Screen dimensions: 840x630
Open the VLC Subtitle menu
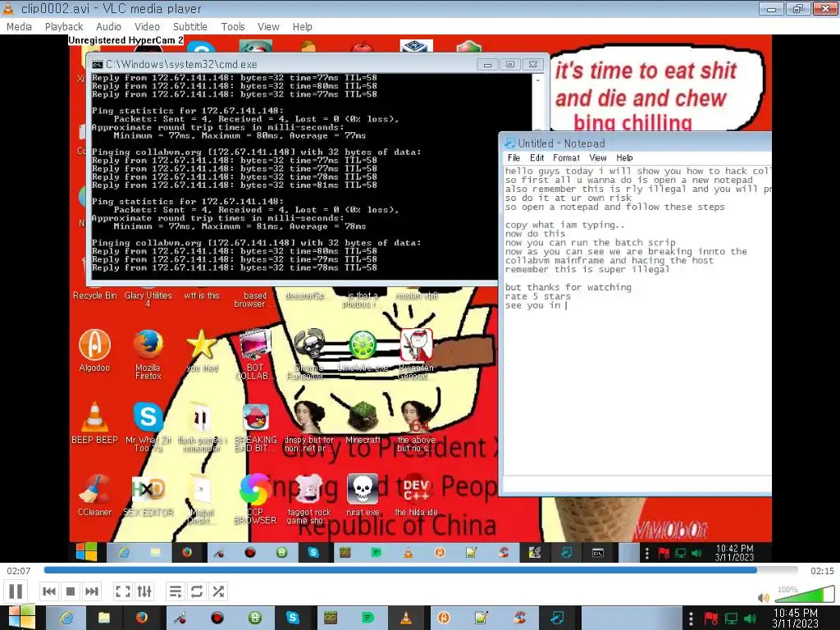click(x=189, y=27)
